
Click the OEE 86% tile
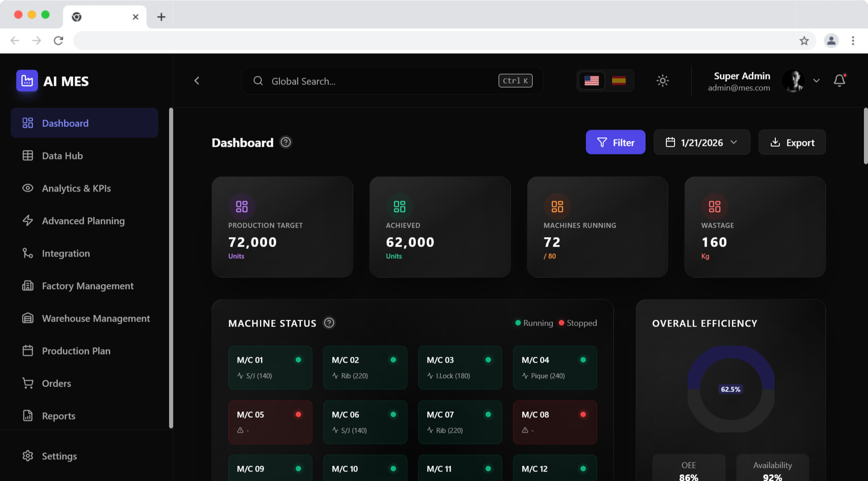point(689,468)
